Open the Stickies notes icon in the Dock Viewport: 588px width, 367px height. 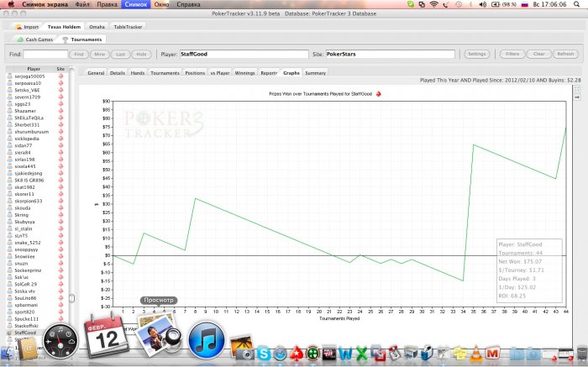click(x=459, y=354)
